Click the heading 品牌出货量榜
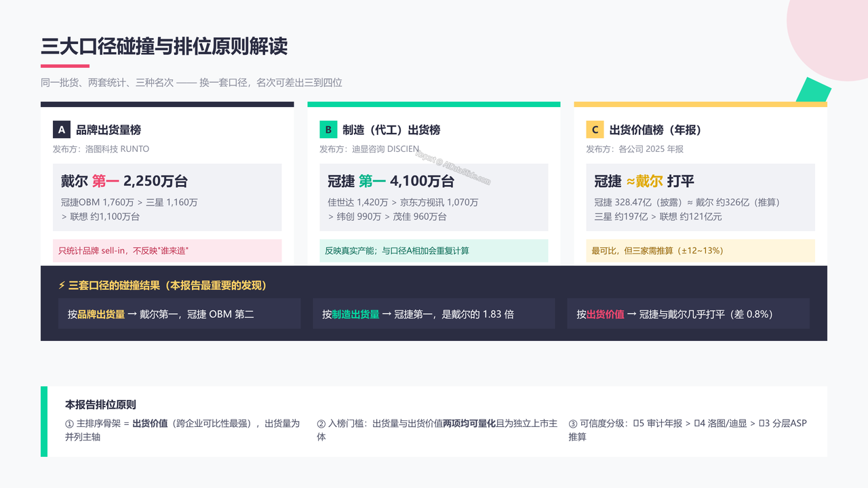This screenshot has width=868, height=488. (x=108, y=129)
